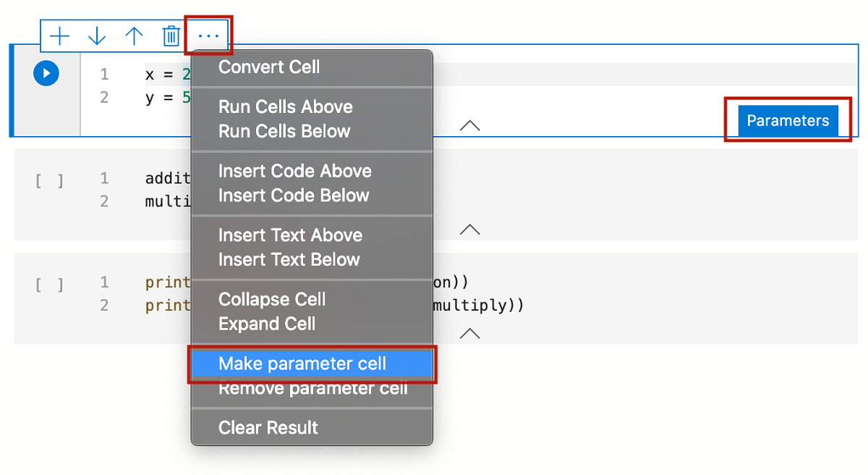
Task: Run the first code cell
Action: 46,73
